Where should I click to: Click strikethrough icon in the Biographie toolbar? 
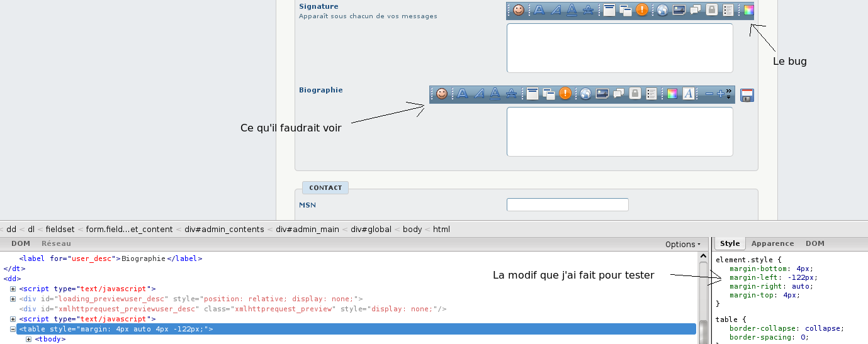[512, 94]
